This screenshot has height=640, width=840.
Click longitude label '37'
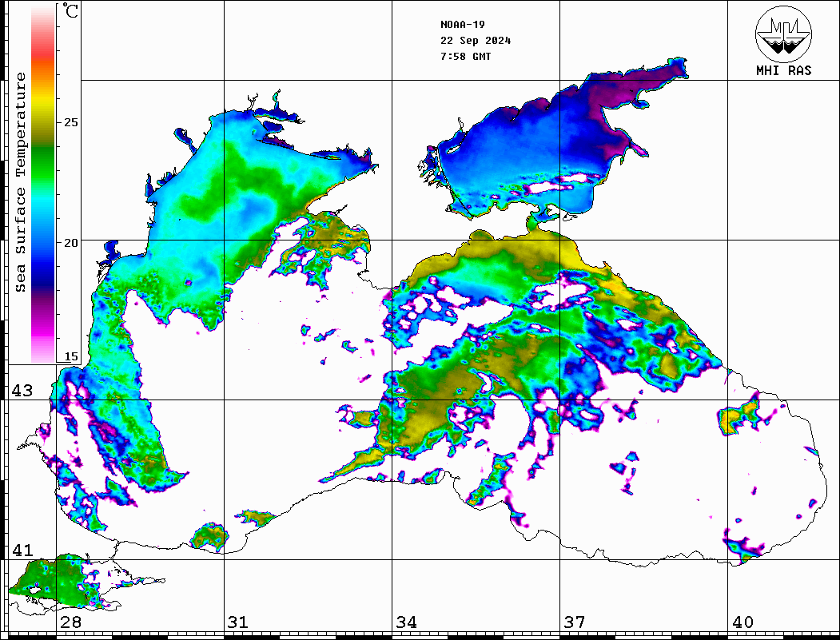(x=575, y=622)
